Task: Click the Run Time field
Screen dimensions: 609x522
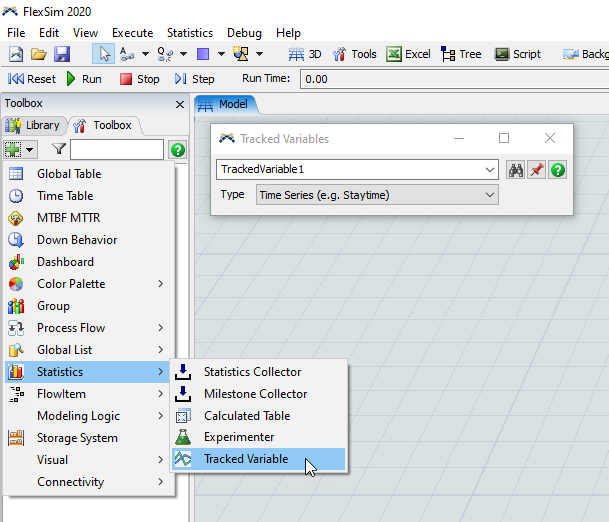Action: pyautogui.click(x=454, y=79)
